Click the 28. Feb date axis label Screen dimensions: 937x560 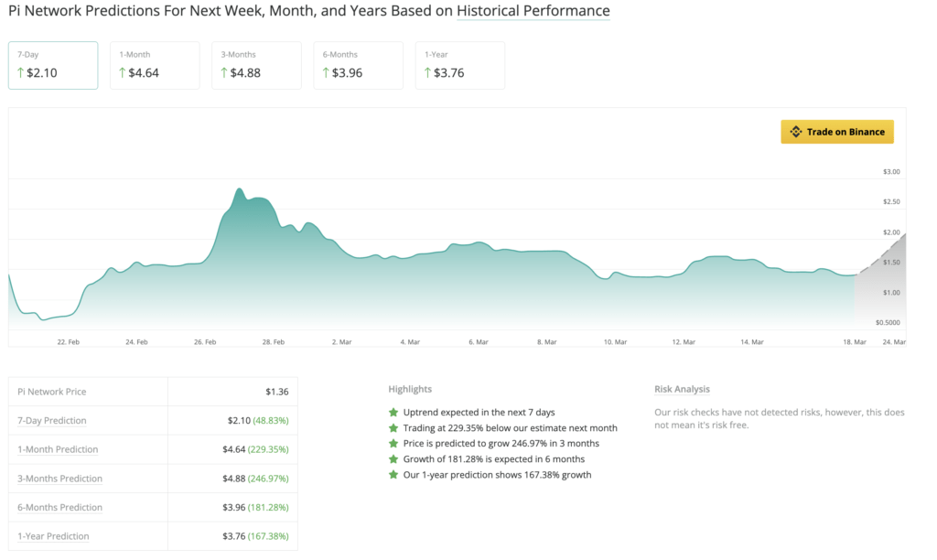click(x=274, y=342)
